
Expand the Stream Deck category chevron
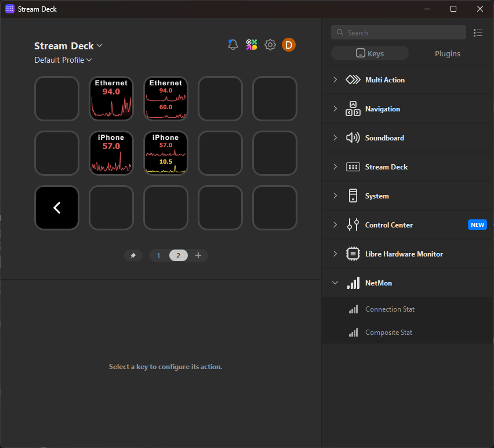335,167
